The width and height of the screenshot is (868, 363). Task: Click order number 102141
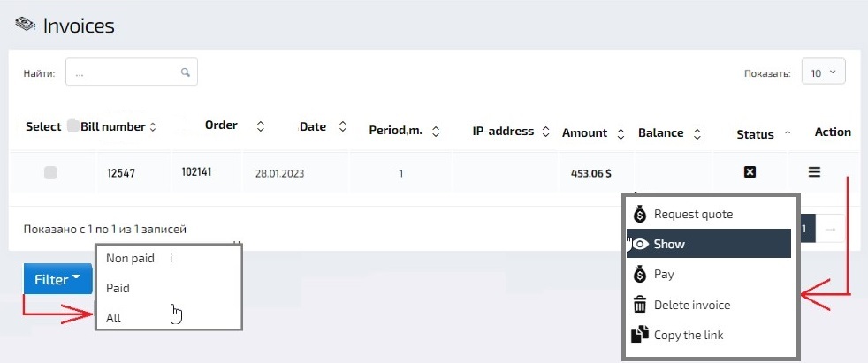197,171
